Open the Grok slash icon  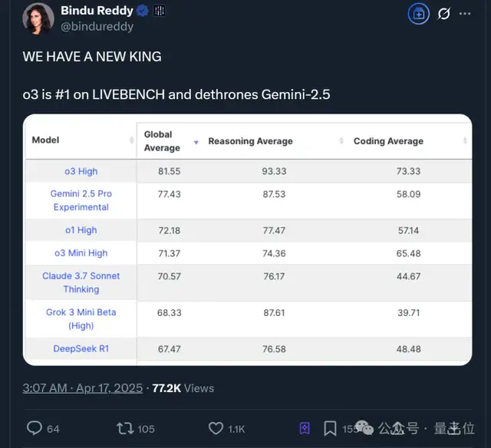tap(443, 13)
